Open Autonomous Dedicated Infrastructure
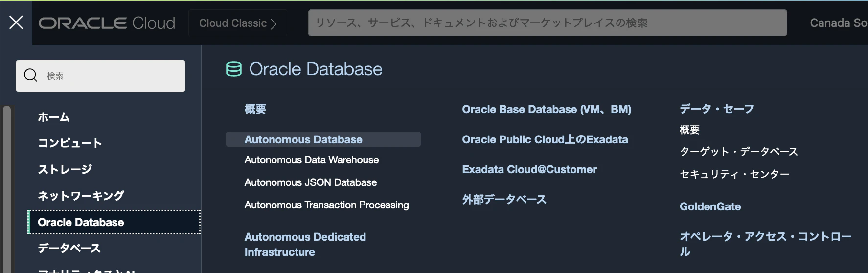This screenshot has height=273, width=868. coord(305,245)
